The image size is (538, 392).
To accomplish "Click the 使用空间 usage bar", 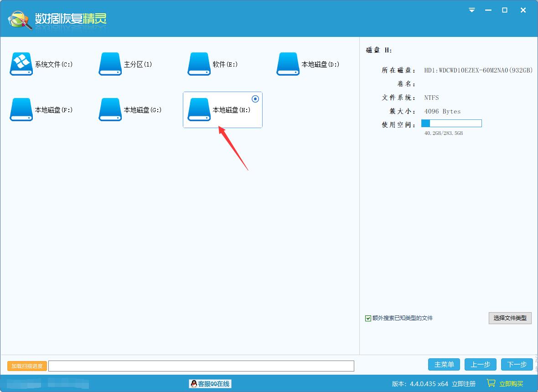I will tap(451, 124).
